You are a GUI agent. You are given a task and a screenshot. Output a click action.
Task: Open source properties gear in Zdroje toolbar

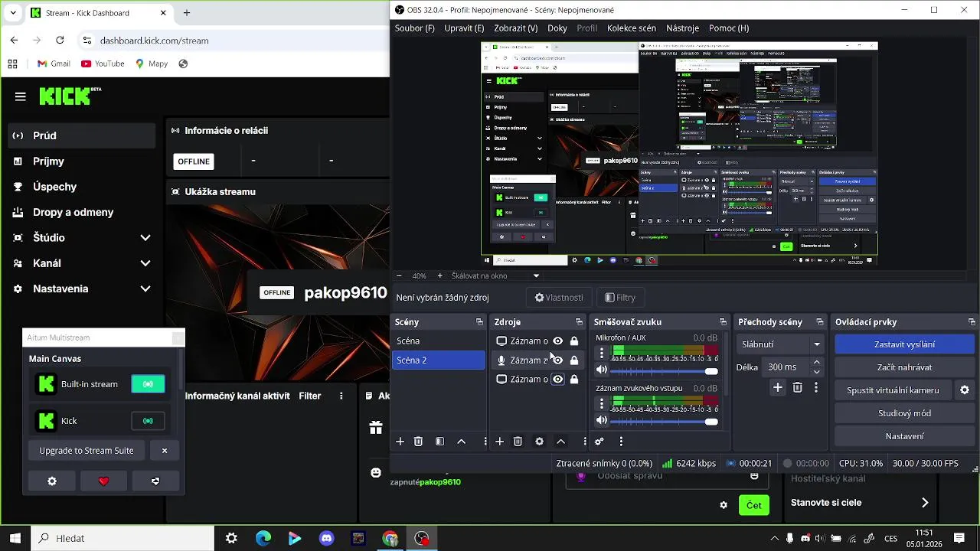tap(539, 442)
